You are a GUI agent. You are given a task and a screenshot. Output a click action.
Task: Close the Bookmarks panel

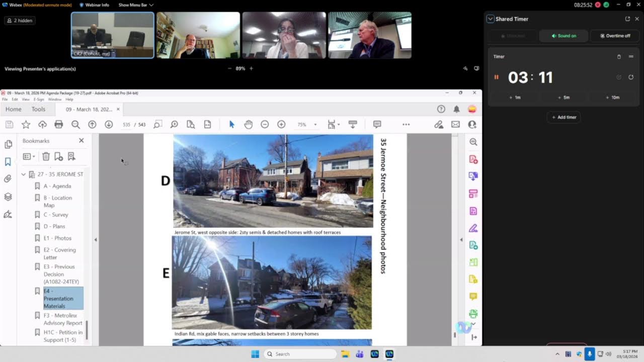(x=82, y=141)
